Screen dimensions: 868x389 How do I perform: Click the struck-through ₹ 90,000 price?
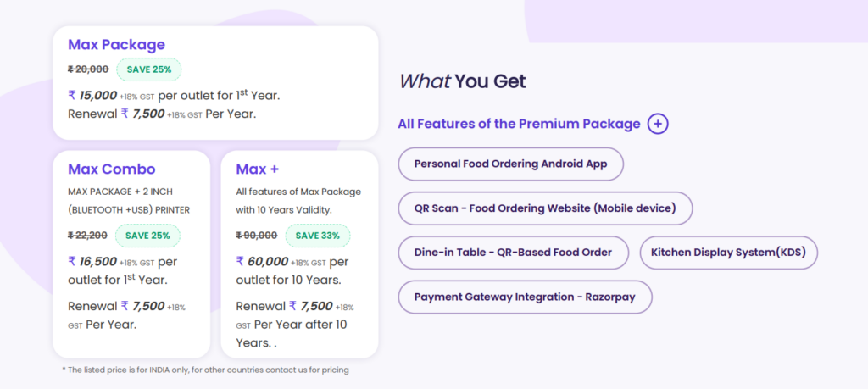pos(257,235)
